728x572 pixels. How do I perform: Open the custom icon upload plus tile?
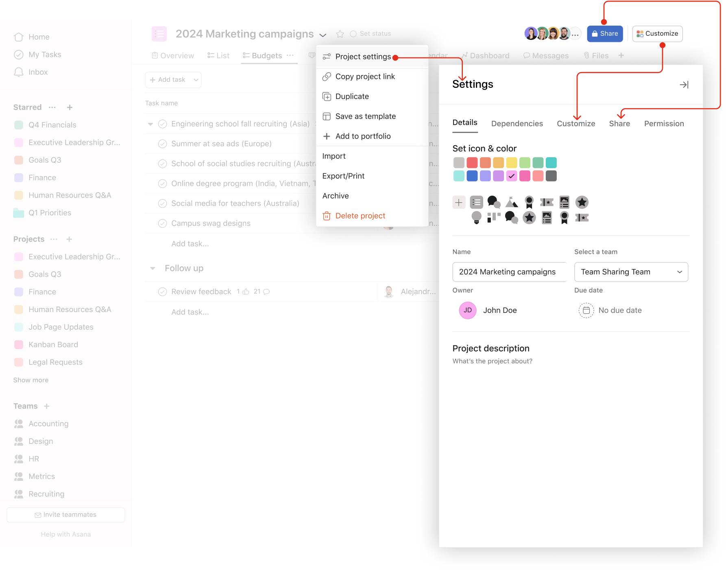[458, 202]
